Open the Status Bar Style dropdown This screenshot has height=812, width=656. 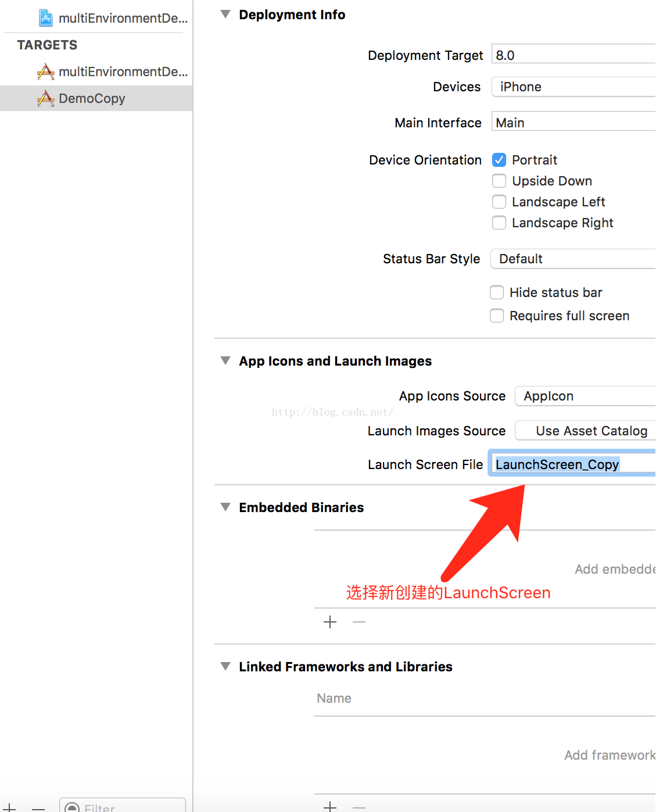pyautogui.click(x=573, y=259)
